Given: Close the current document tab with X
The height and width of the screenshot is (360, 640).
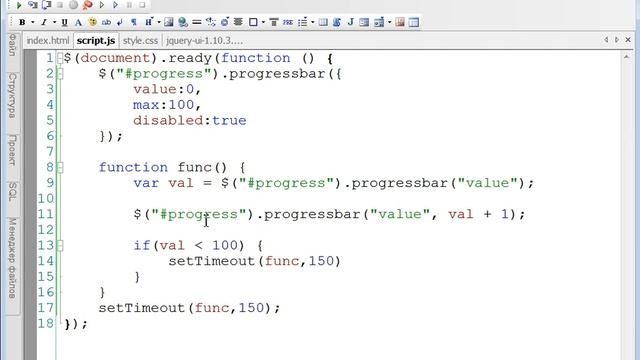Looking at the screenshot, I should pos(628,40).
